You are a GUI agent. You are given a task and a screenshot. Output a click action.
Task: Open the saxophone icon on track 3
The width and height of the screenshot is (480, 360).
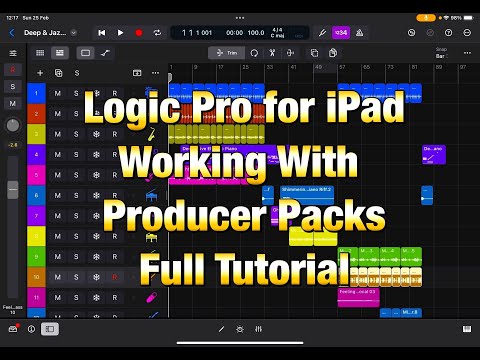tap(152, 134)
